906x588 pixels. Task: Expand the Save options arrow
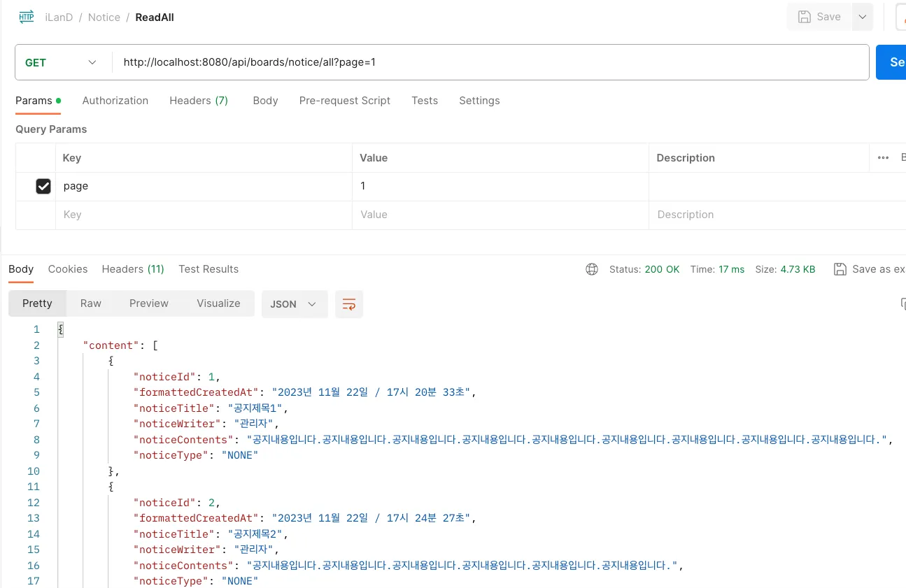(863, 17)
